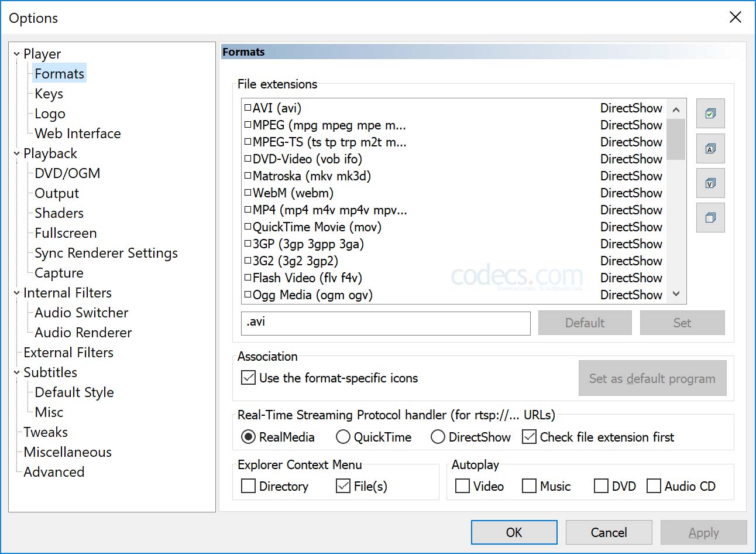Clear all format selections using blank-pages icon
The image size is (756, 554).
[710, 217]
